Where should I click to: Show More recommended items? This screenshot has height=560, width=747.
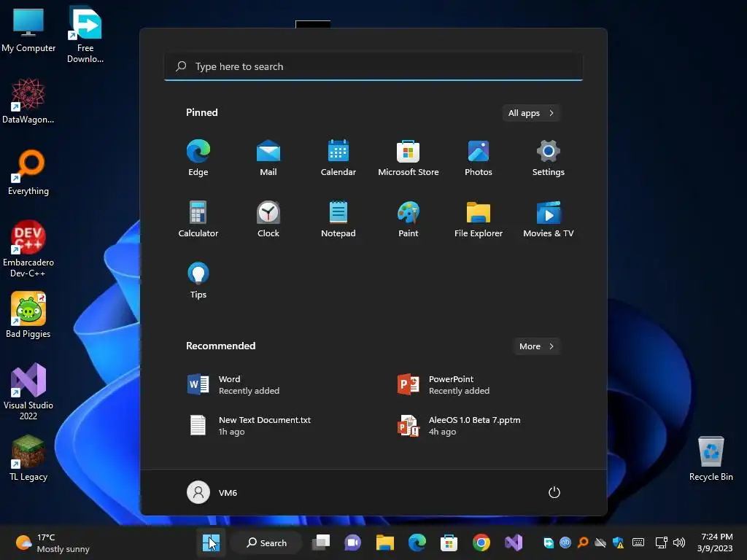point(537,346)
